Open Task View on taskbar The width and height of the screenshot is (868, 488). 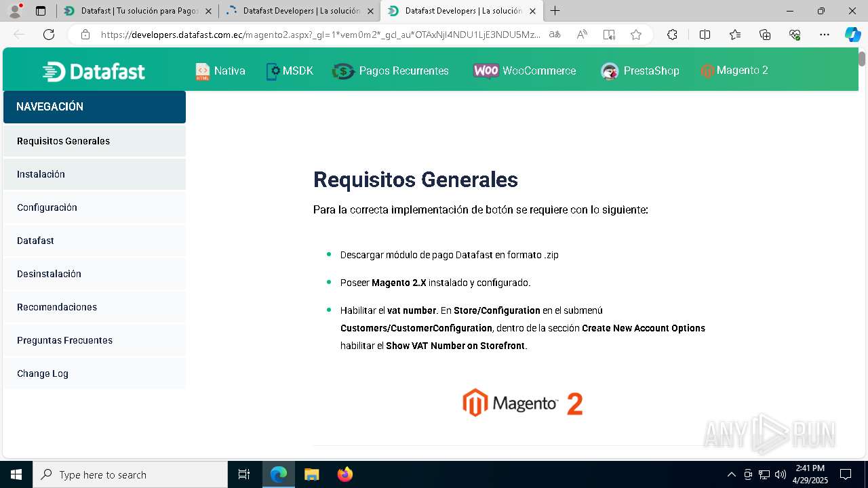click(244, 474)
